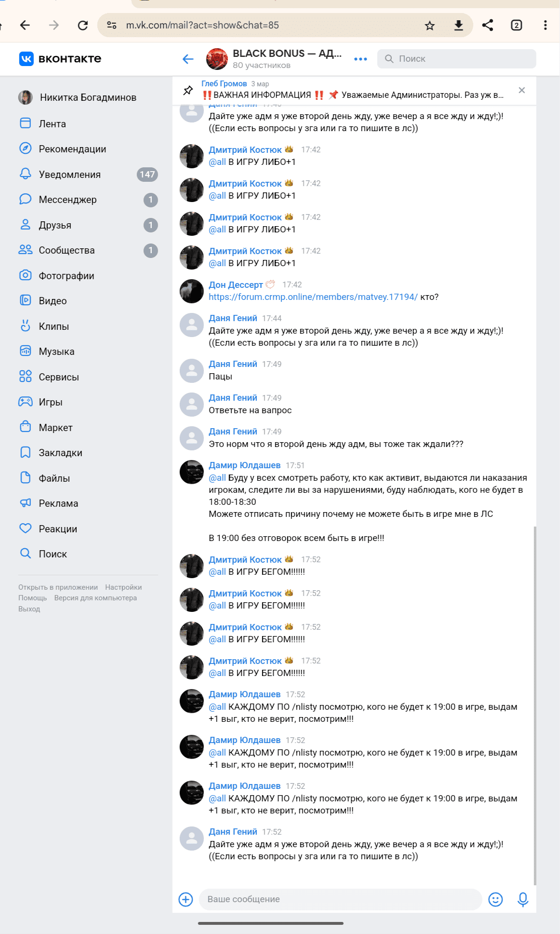Image resolution: width=560 pixels, height=934 pixels.
Task: Click the pinned message pin icon
Action: pos(188,90)
